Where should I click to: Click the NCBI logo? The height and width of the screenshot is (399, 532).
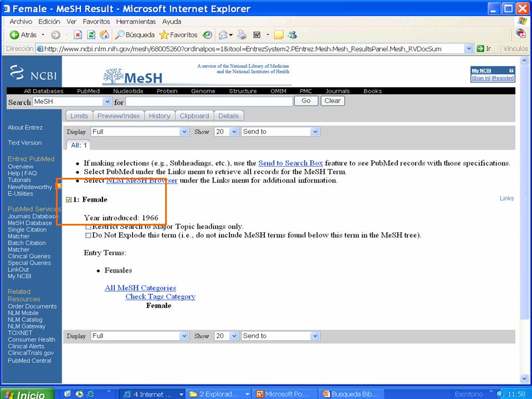33,73
